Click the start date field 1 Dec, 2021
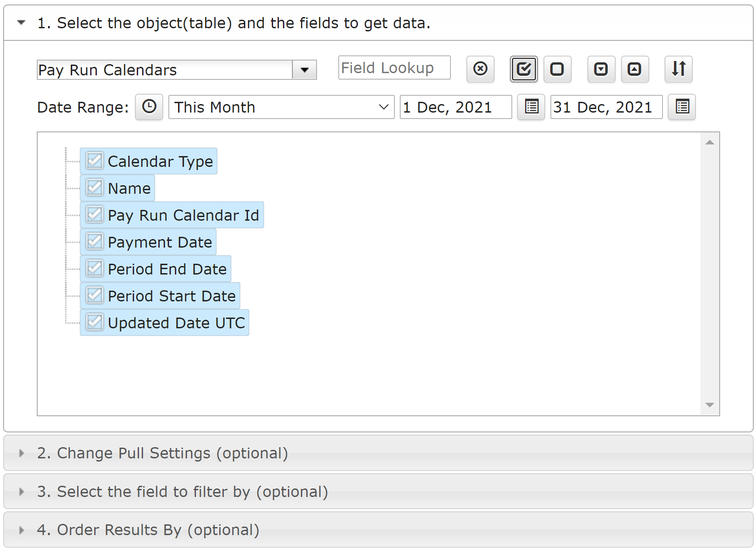 (x=456, y=107)
